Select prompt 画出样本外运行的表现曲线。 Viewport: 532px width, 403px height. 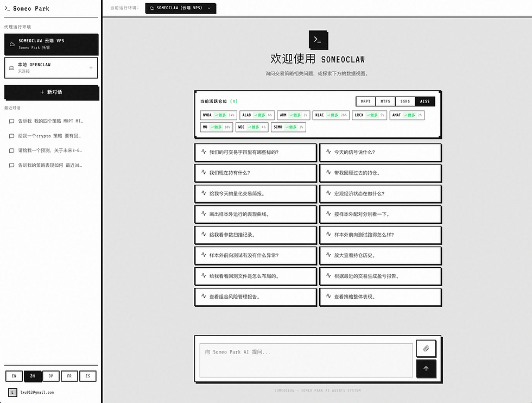coord(256,215)
